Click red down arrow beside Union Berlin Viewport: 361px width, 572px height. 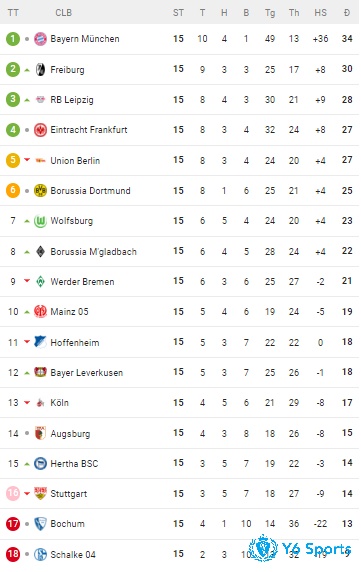coord(27,160)
